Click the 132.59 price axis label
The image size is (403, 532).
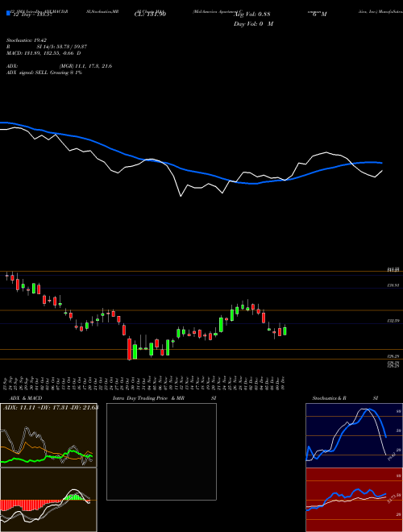coord(393,321)
